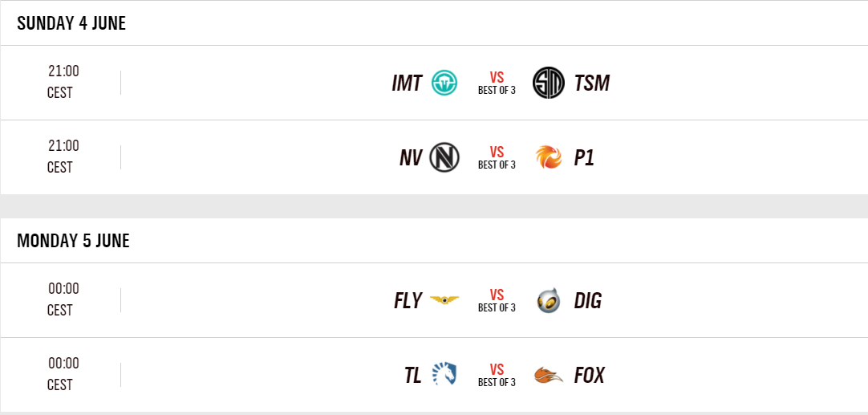Open the TSM team name link
This screenshot has height=415, width=868.
(592, 83)
